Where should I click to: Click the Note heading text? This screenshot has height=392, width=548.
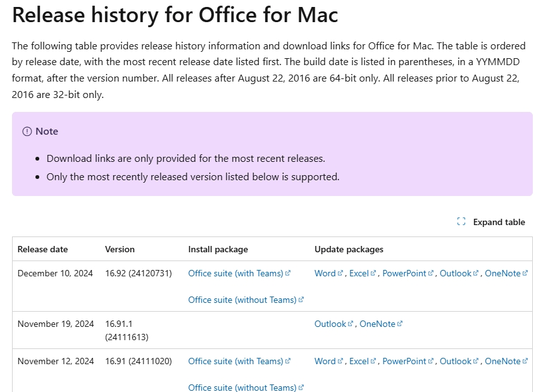coord(47,132)
